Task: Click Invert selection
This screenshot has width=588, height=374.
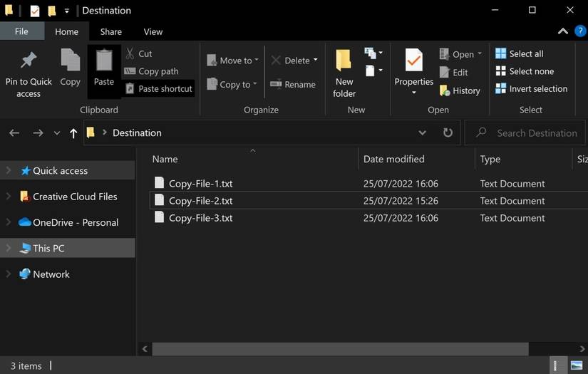Action: (x=531, y=89)
